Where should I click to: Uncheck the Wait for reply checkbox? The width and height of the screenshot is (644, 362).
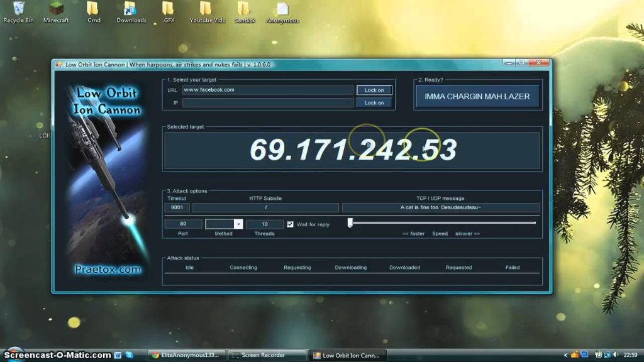290,224
